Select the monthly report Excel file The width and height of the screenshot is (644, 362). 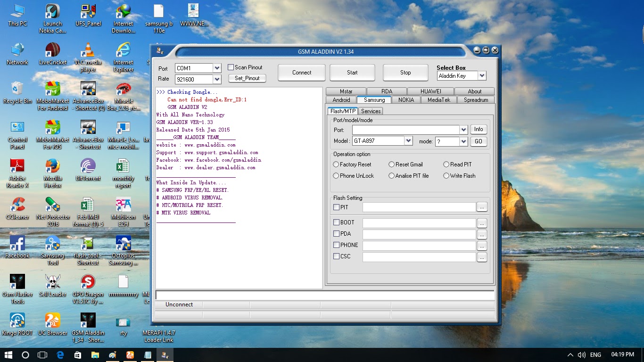(123, 173)
